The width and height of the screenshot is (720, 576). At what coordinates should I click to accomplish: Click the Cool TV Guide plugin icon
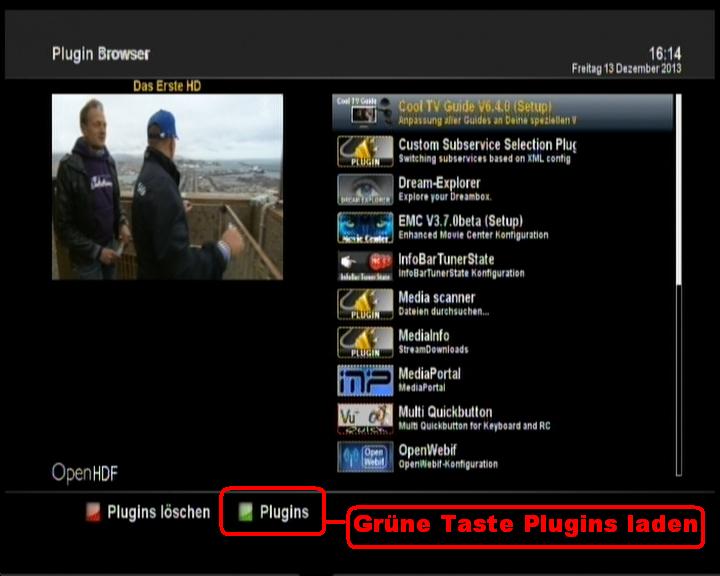(x=364, y=112)
